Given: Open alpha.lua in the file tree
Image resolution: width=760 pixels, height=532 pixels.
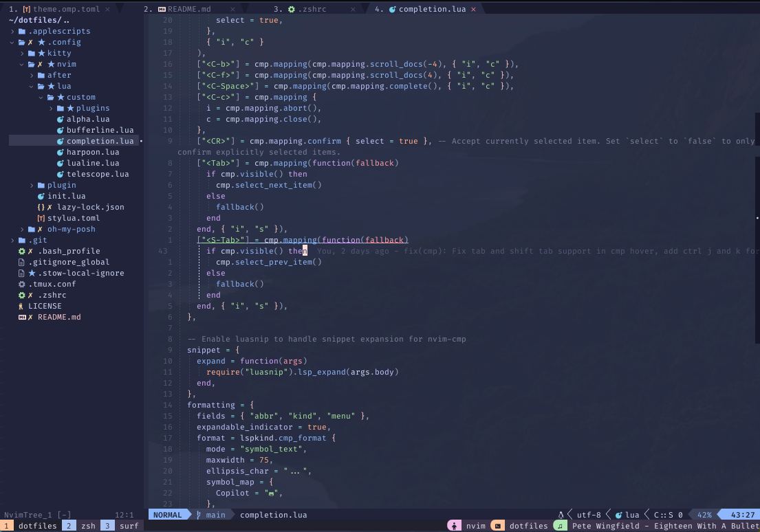Looking at the screenshot, I should coord(88,119).
